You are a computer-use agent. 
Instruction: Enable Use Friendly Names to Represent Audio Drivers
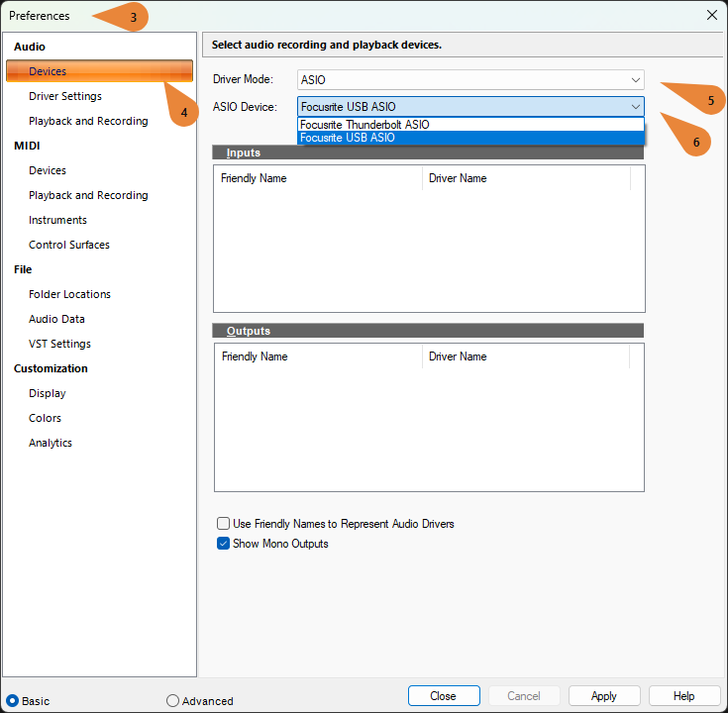(223, 524)
